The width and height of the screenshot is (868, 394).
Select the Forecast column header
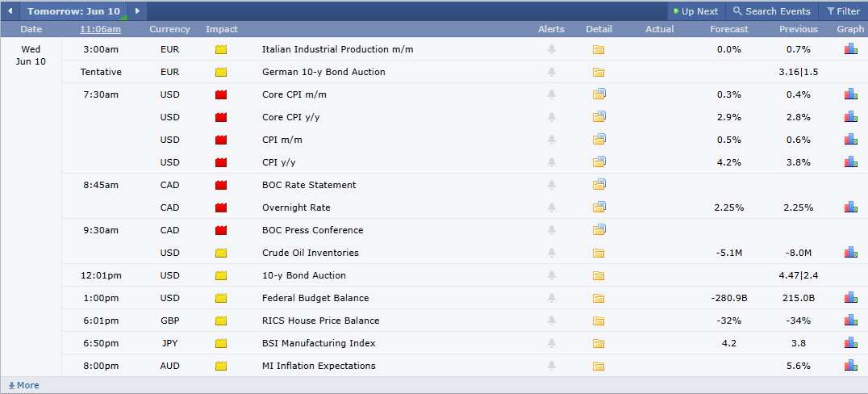tap(729, 29)
